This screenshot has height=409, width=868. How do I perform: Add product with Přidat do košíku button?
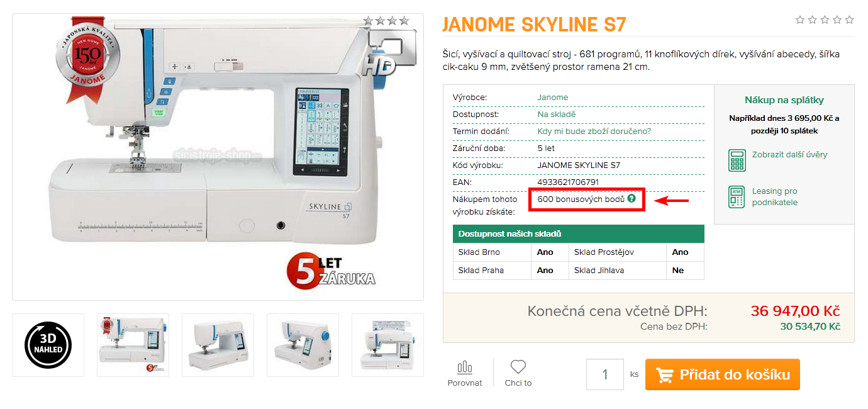pyautogui.click(x=723, y=374)
